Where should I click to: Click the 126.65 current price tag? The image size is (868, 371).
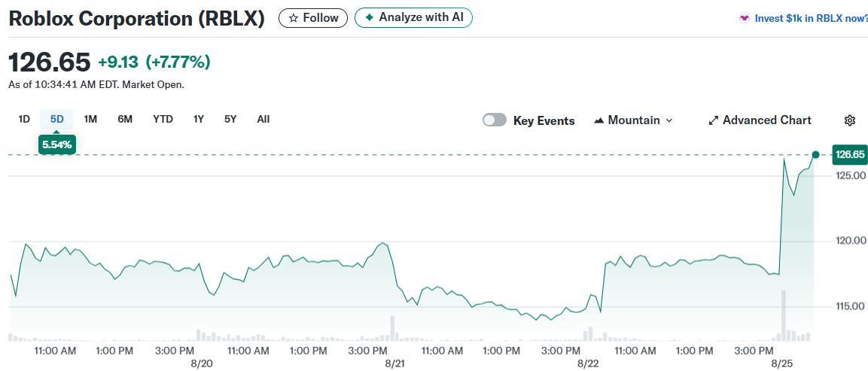tap(850, 154)
